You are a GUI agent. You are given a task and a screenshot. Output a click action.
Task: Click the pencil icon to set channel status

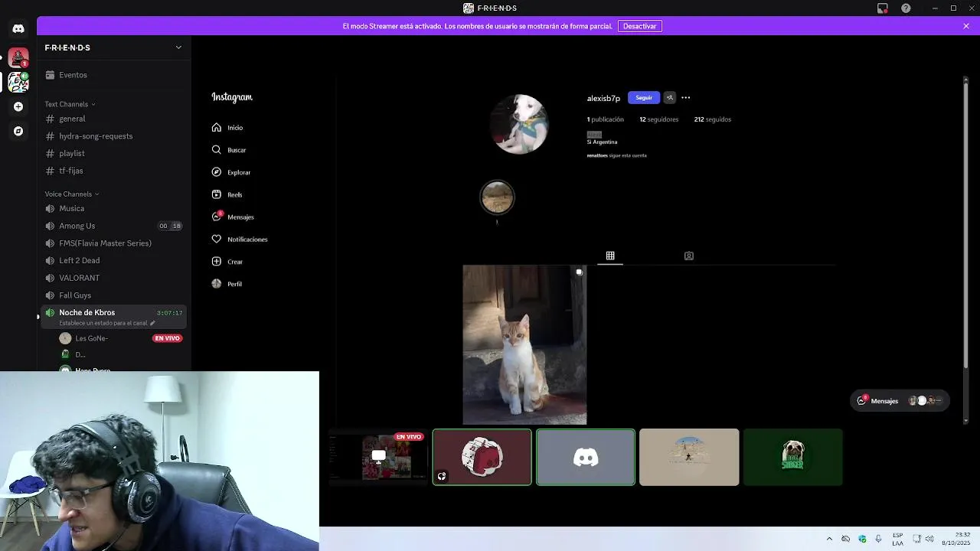click(x=152, y=323)
